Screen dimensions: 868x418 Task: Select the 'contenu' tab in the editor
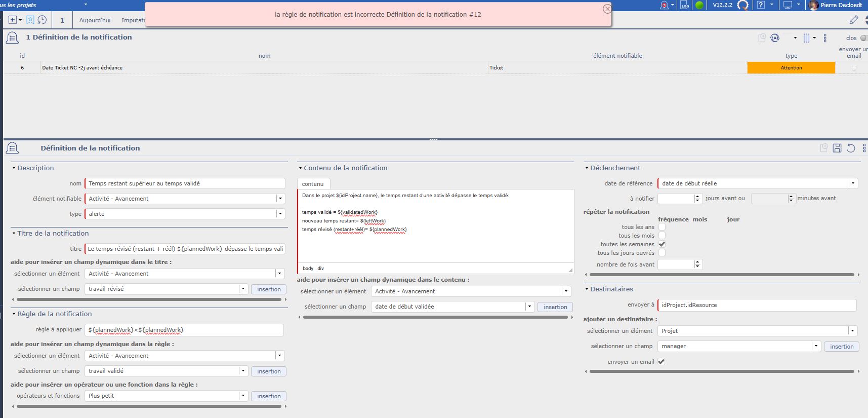(x=313, y=184)
